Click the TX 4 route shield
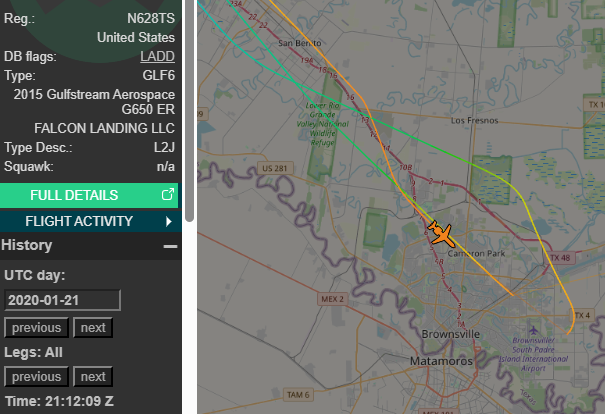 (582, 315)
